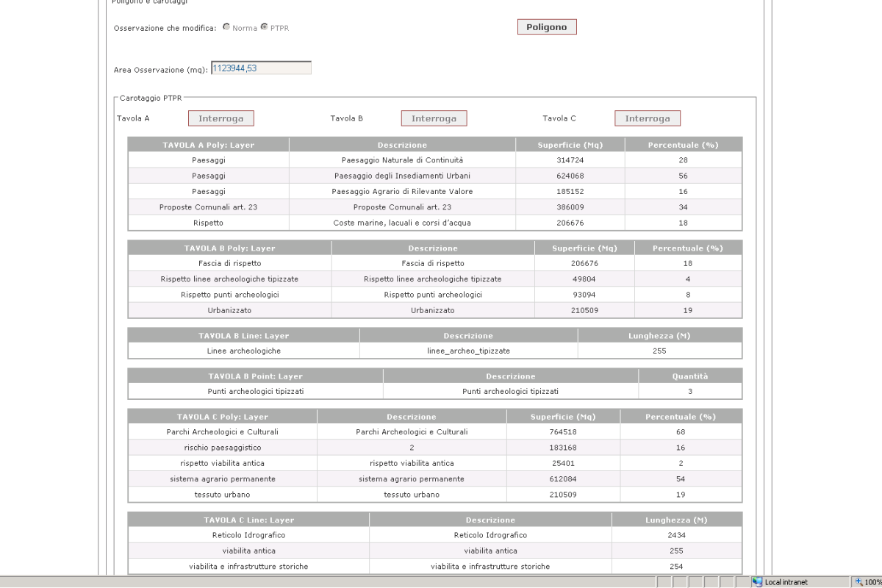This screenshot has height=588, width=882.
Task: Click 'Fascia di rispetto' layer cell
Action: (x=230, y=263)
